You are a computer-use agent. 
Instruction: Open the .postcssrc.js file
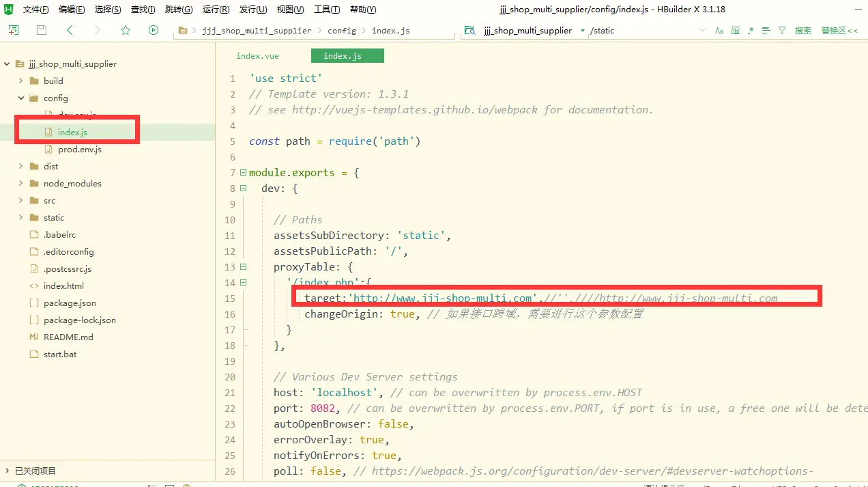[68, 269]
